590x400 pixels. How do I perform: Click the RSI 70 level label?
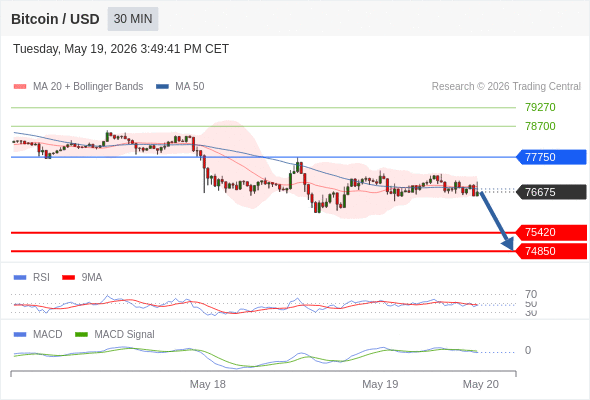click(x=531, y=294)
